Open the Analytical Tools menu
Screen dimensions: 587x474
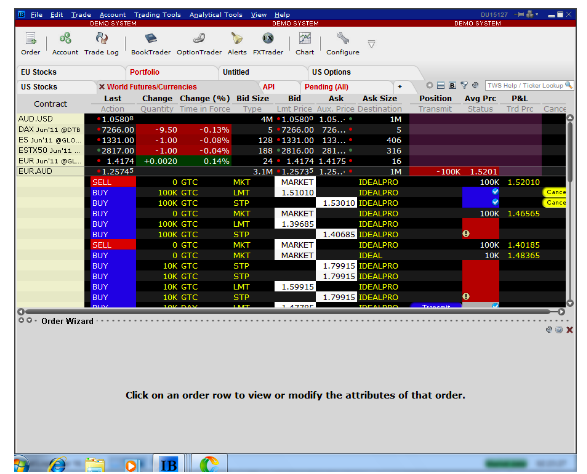click(x=216, y=15)
